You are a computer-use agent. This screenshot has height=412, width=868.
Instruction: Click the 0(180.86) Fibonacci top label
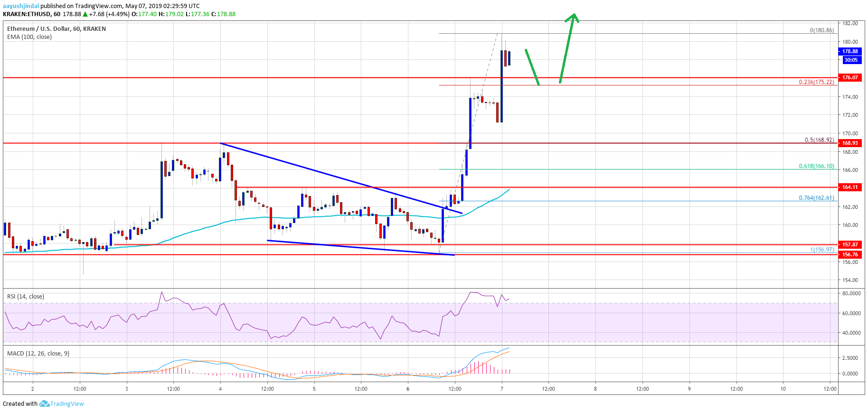(x=821, y=30)
